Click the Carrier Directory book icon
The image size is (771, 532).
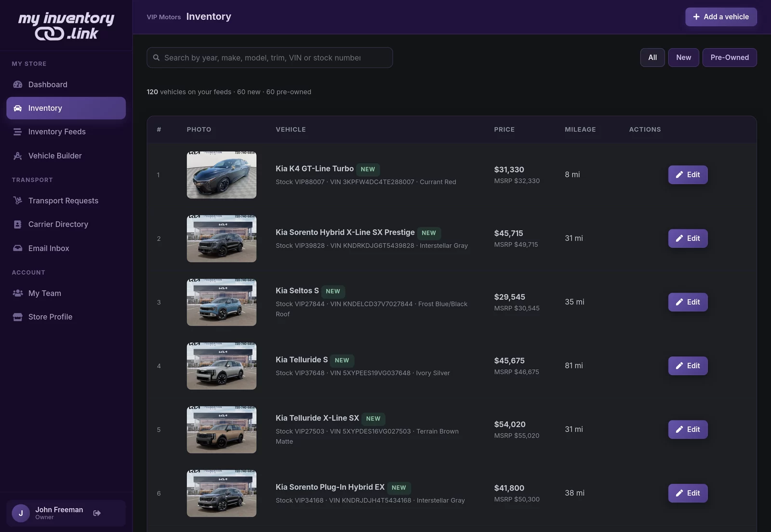(x=18, y=224)
